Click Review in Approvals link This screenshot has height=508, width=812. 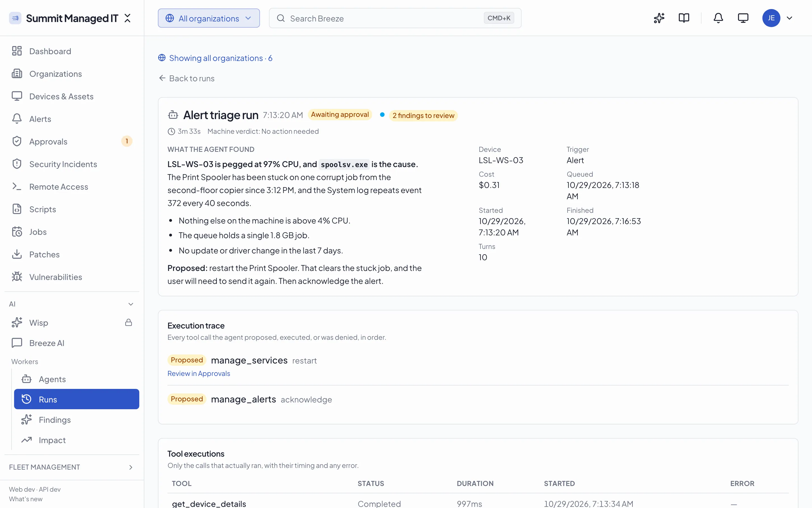[199, 373]
